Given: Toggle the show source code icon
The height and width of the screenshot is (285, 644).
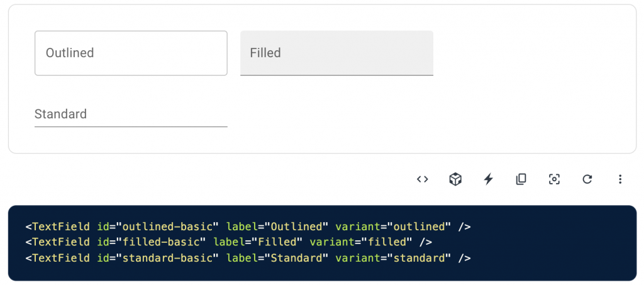Looking at the screenshot, I should click(423, 179).
